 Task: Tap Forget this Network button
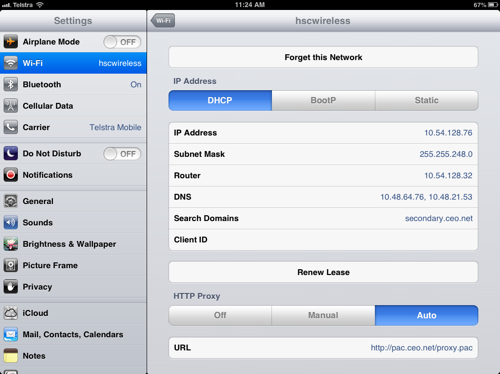(x=323, y=57)
